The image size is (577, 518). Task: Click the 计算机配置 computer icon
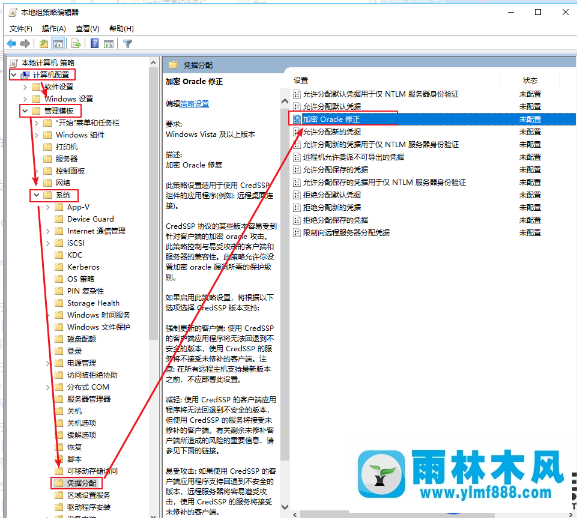tap(25, 75)
